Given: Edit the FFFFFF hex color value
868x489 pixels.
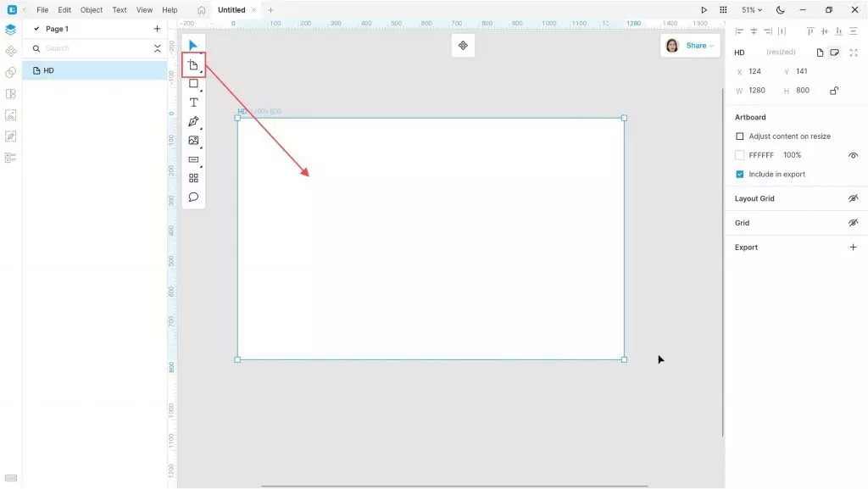Looking at the screenshot, I should click(761, 155).
